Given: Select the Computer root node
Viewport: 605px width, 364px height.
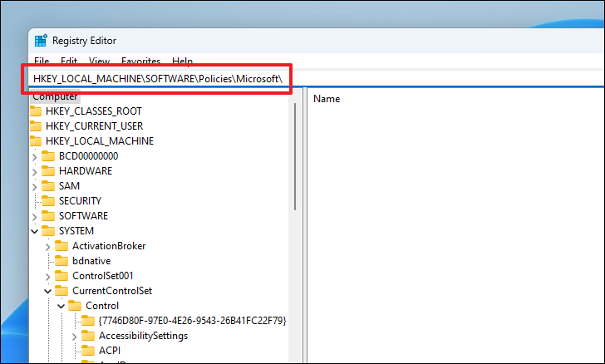Looking at the screenshot, I should tap(55, 96).
